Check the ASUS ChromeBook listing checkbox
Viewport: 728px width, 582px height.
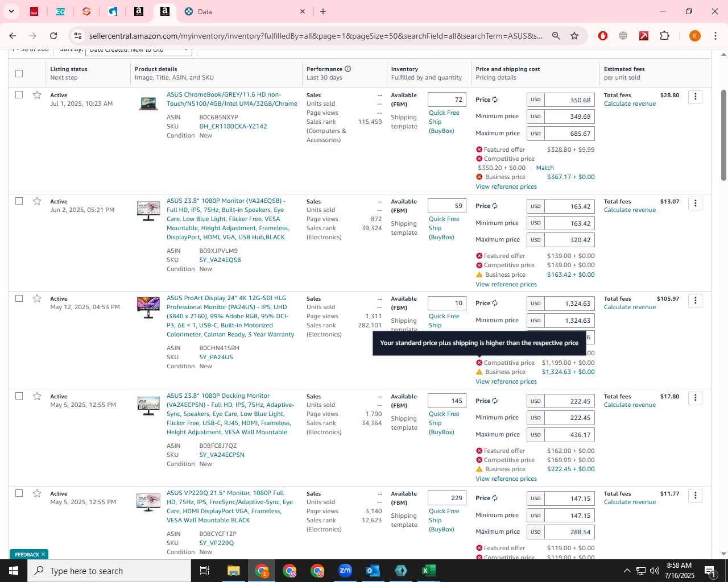19,95
